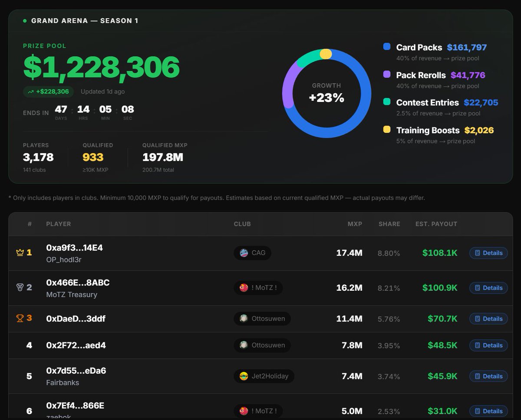521x420 pixels.
Task: Open Details for 0x2F72...aed4
Action: [488, 345]
